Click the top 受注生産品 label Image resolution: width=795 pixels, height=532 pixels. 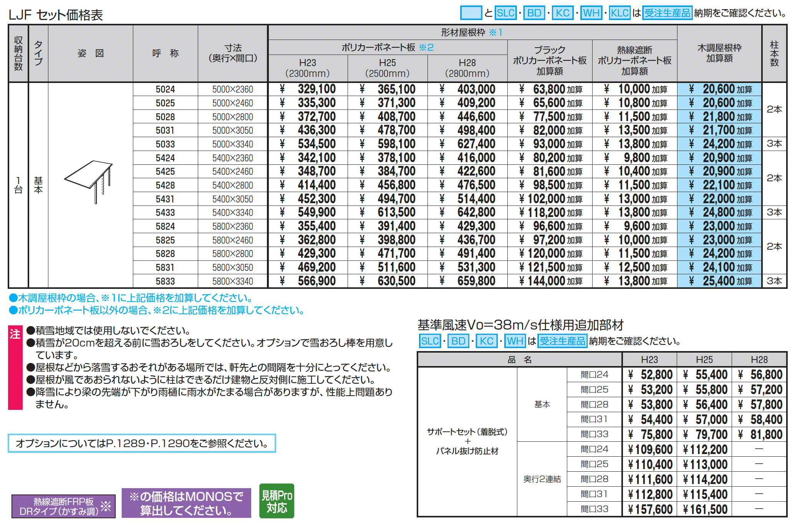tap(667, 13)
